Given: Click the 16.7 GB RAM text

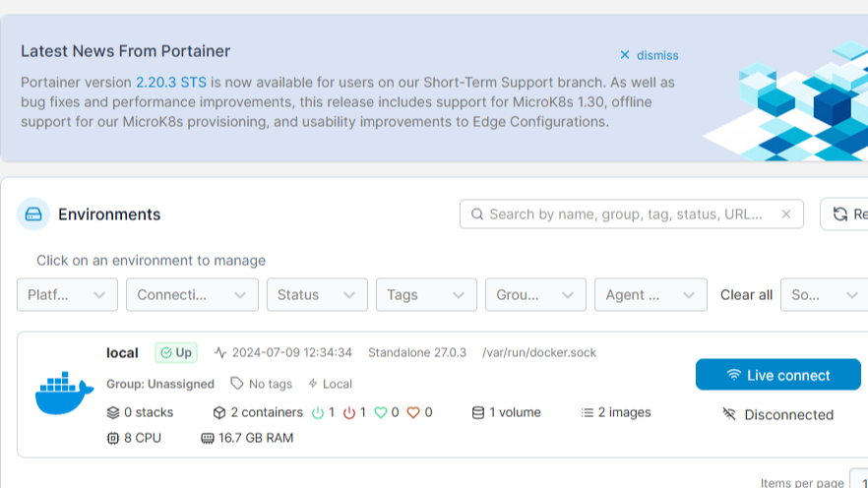Looking at the screenshot, I should tap(256, 438).
